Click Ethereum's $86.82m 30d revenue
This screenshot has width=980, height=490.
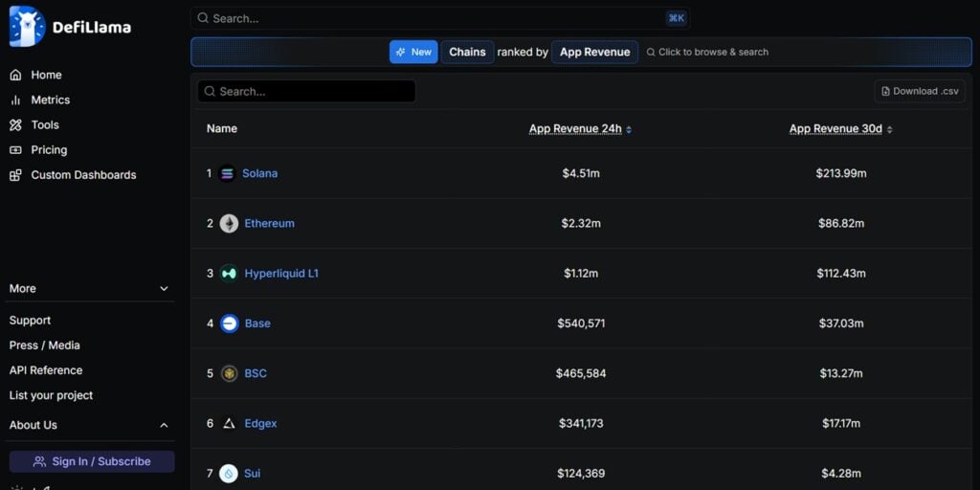[840, 223]
